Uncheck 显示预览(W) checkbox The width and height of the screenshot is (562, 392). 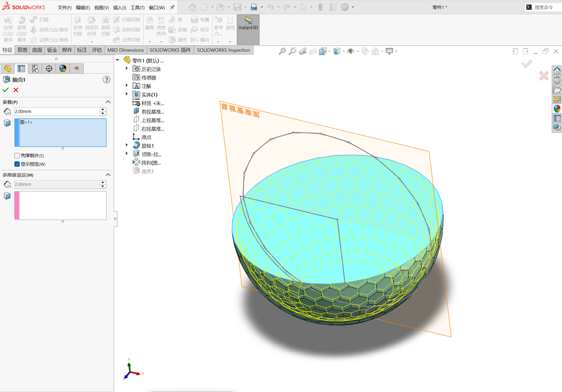(17, 164)
